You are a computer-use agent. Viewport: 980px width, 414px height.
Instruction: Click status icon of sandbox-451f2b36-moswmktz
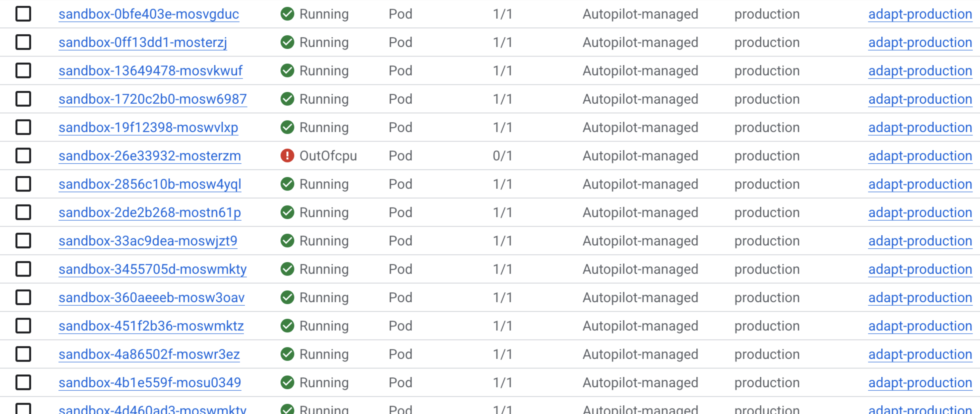(287, 326)
